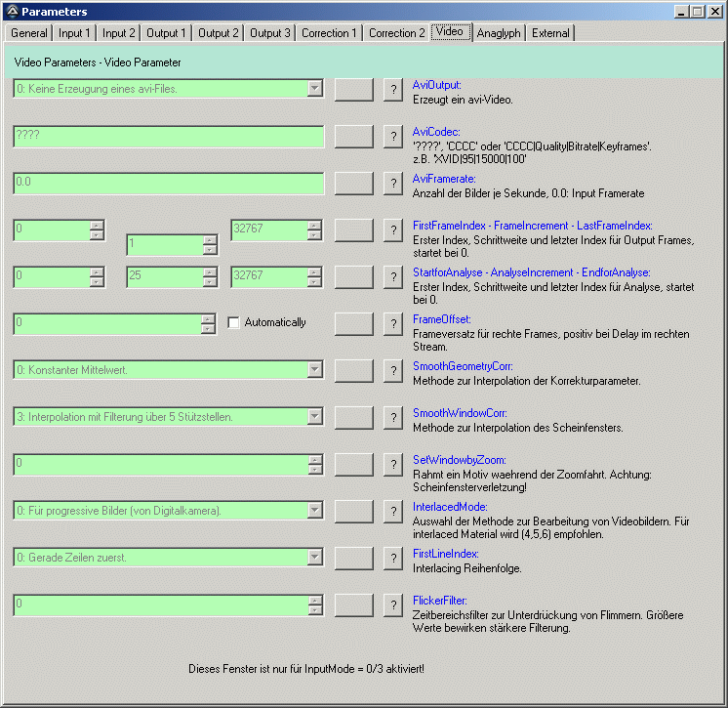Click the '?' button for FlickerFilter
This screenshot has width=728, height=708.
coord(392,604)
